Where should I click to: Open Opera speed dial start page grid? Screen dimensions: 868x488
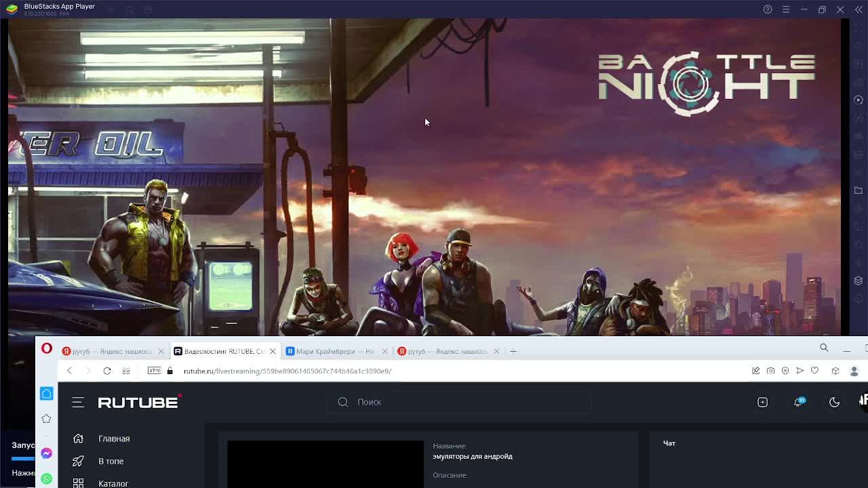click(126, 371)
